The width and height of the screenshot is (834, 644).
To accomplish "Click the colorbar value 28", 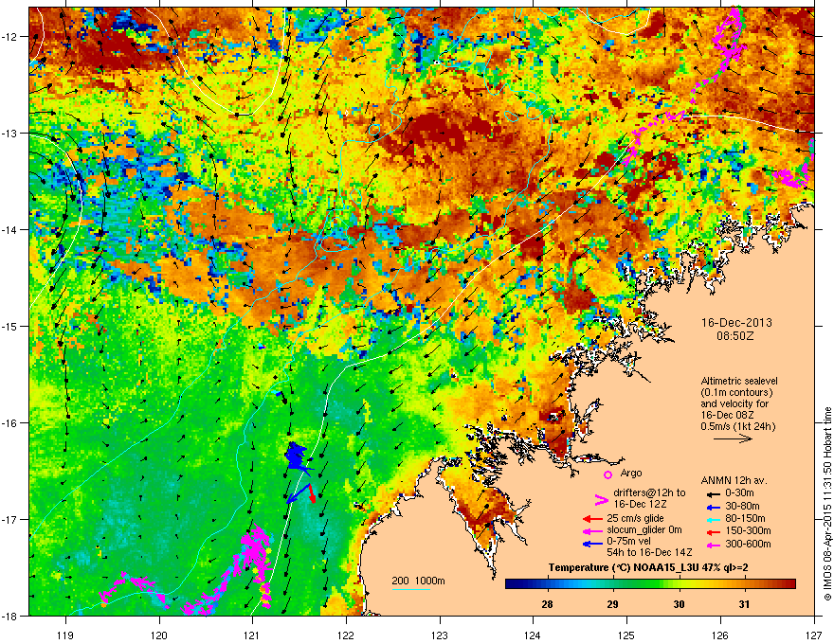I will point(547,604).
